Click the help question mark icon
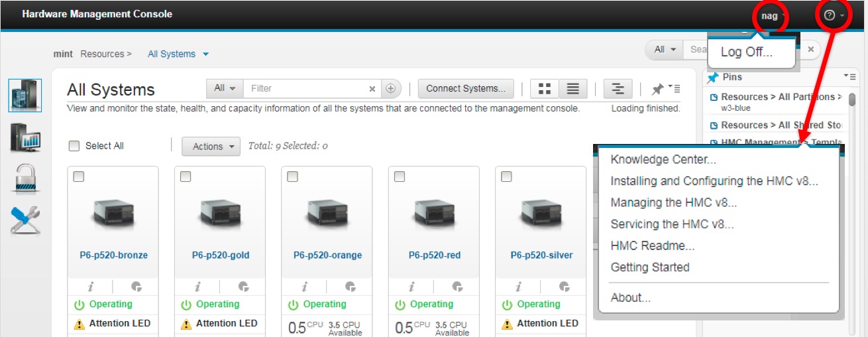 (829, 15)
